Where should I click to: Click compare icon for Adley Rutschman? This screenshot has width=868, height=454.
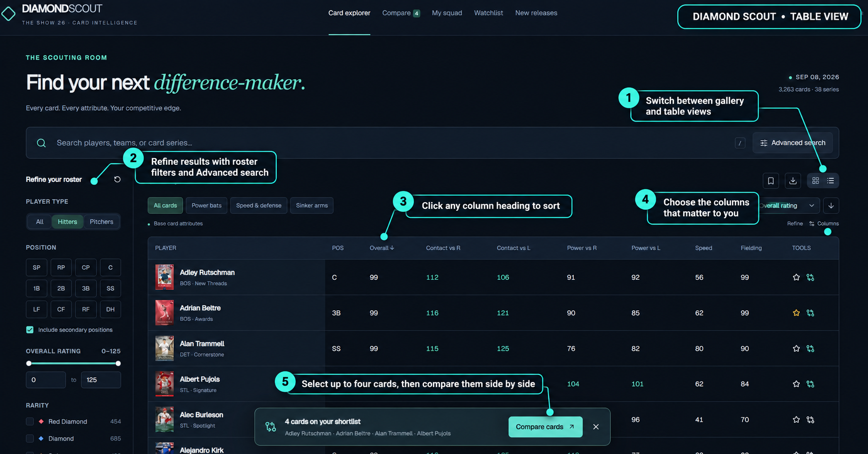pos(810,277)
